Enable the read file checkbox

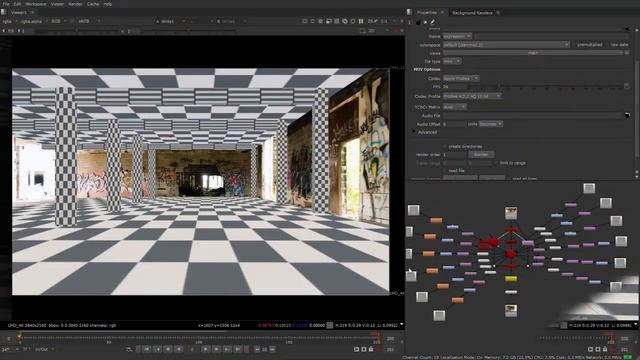(x=445, y=171)
